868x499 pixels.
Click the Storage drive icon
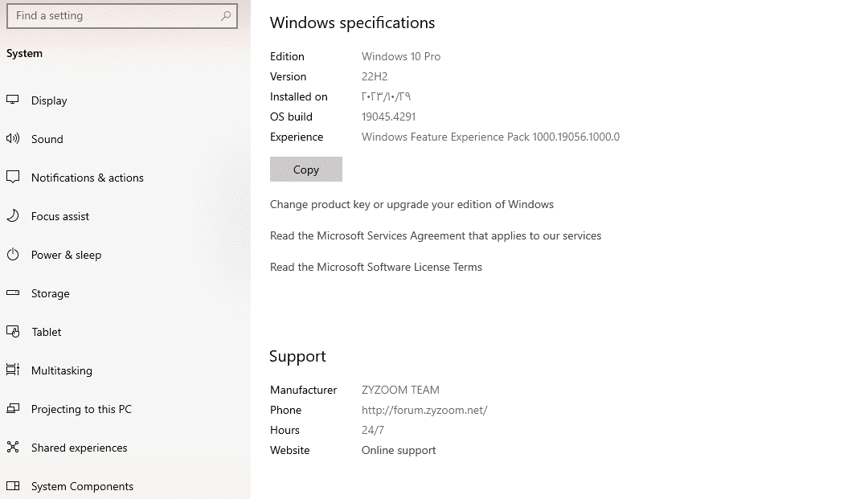13,292
